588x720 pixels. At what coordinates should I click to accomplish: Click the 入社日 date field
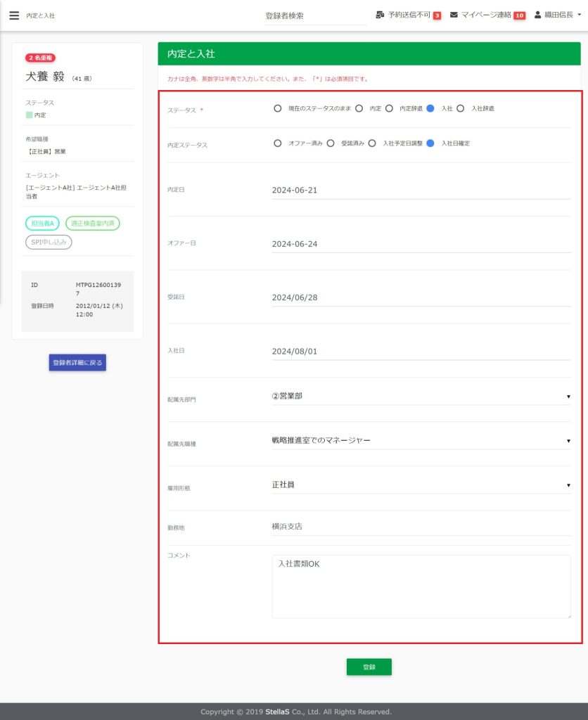pos(421,352)
